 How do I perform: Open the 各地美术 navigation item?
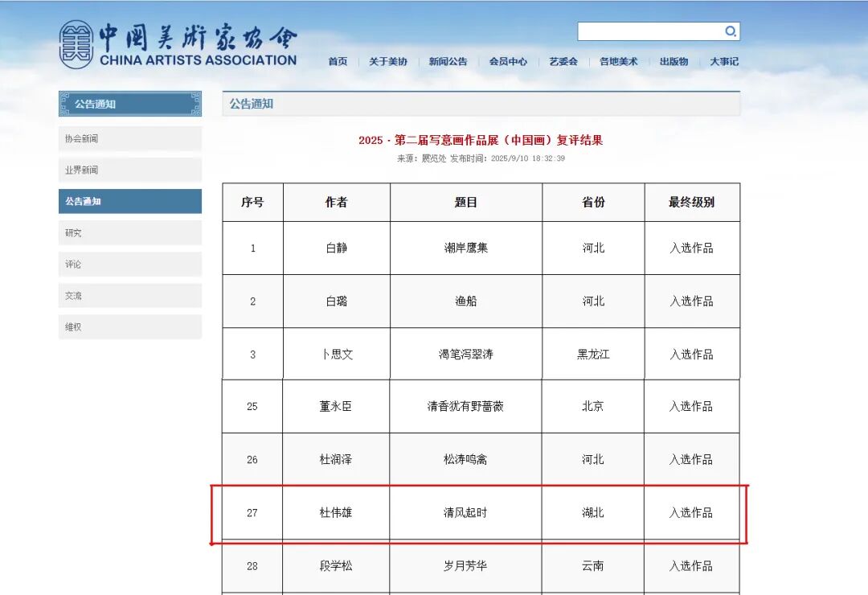coord(618,62)
